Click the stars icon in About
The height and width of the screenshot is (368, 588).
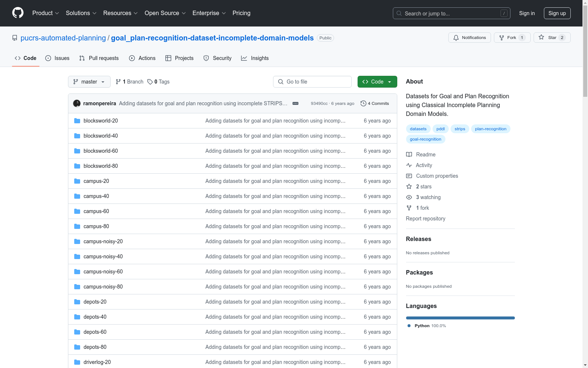(x=409, y=187)
